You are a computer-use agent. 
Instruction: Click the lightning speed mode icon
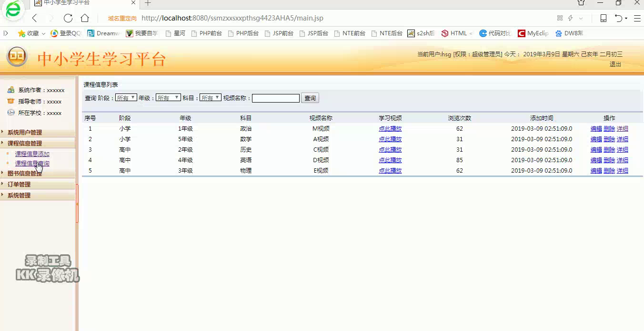pos(570,18)
